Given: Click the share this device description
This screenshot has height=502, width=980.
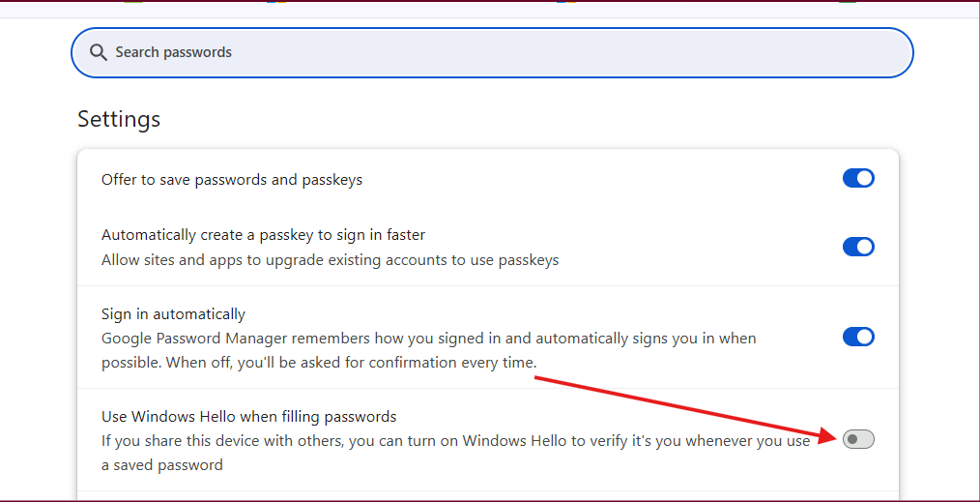Looking at the screenshot, I should pos(455,453).
